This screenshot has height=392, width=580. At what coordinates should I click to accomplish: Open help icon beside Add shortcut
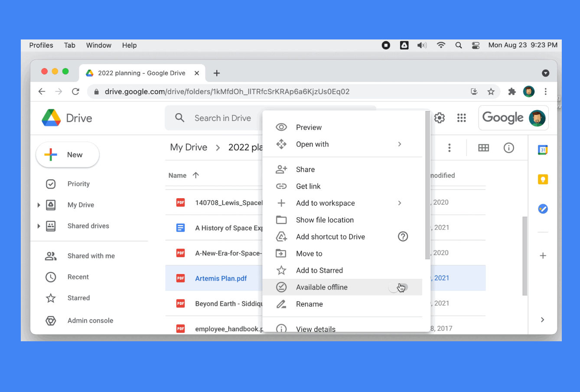(x=403, y=237)
